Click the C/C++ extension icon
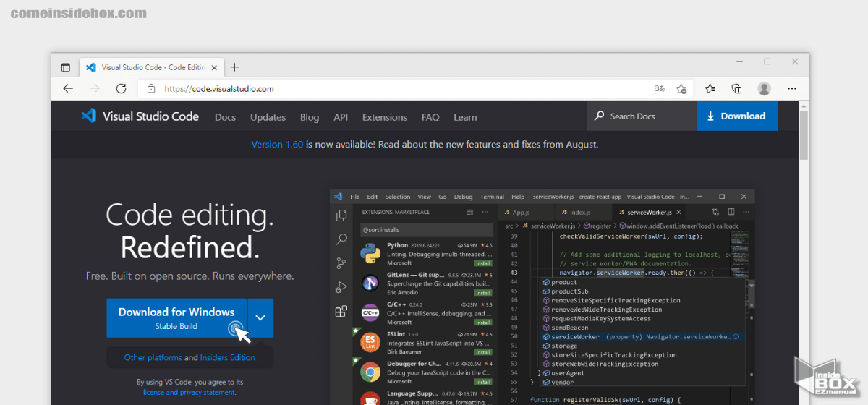Screen dimensions: 868x405 pos(370,313)
